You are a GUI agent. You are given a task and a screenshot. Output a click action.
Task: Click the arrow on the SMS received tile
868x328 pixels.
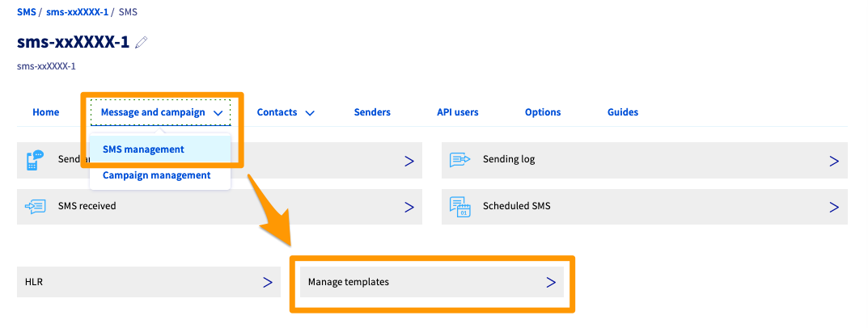click(x=409, y=207)
